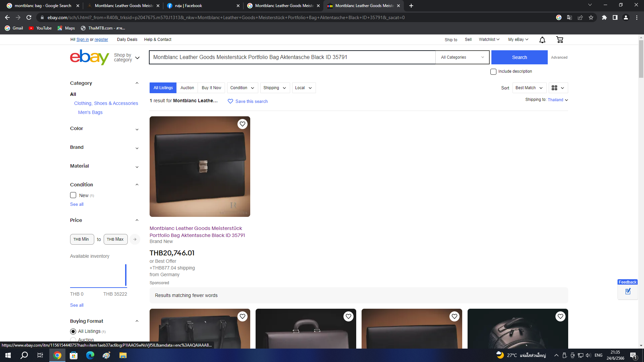Switch to Facebook browser tab
644x362 pixels.
click(203, 6)
